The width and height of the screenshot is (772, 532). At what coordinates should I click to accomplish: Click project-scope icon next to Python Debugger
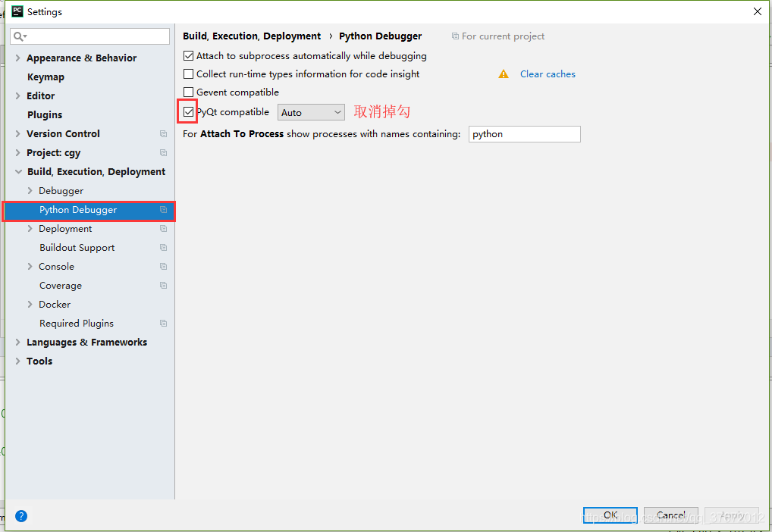(x=164, y=210)
